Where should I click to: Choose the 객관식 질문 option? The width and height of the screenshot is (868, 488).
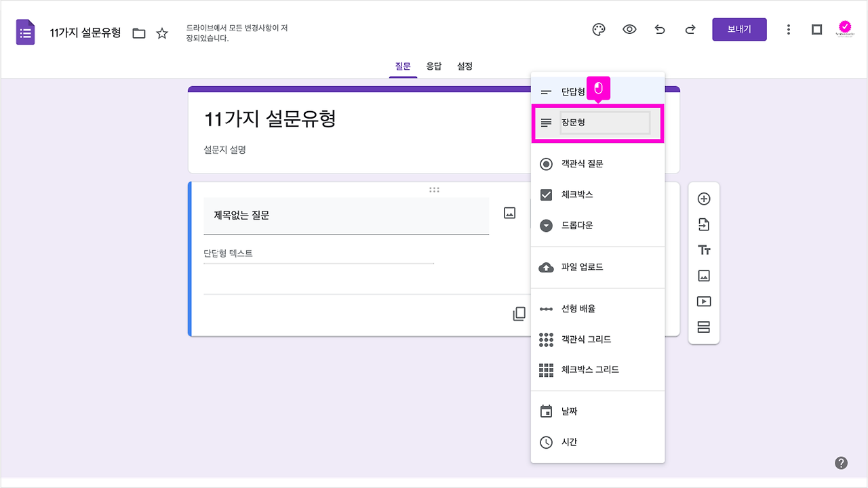pyautogui.click(x=585, y=163)
